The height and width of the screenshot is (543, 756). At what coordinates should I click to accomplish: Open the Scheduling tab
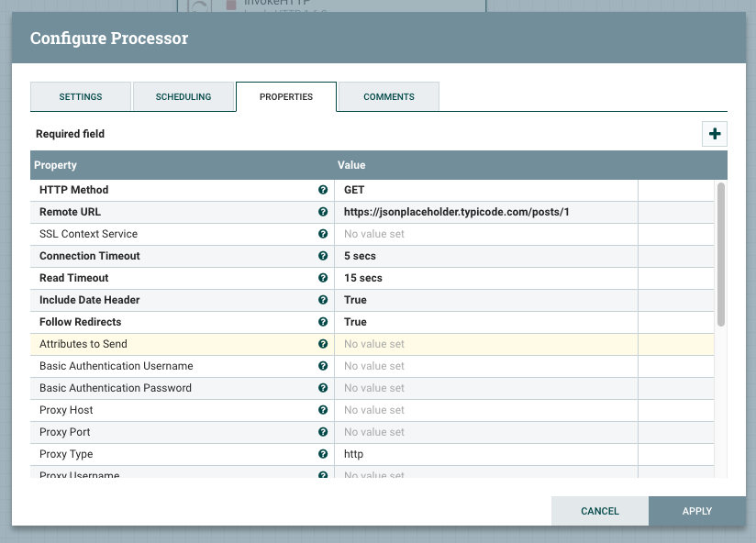tap(183, 96)
